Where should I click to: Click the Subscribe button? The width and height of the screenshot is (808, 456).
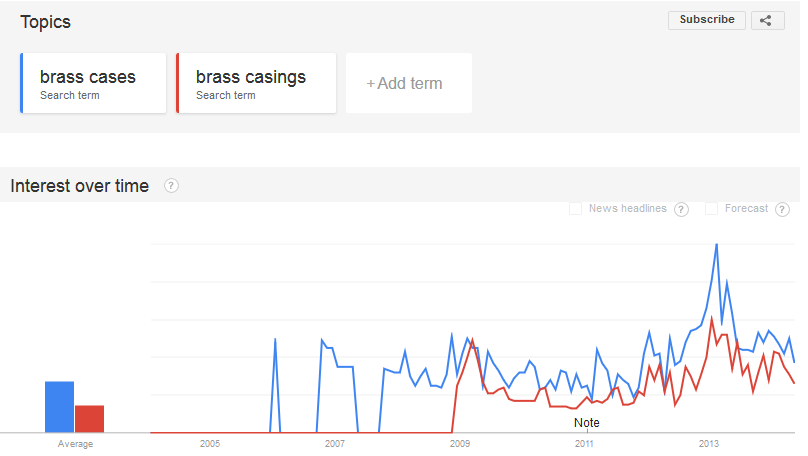click(x=706, y=20)
